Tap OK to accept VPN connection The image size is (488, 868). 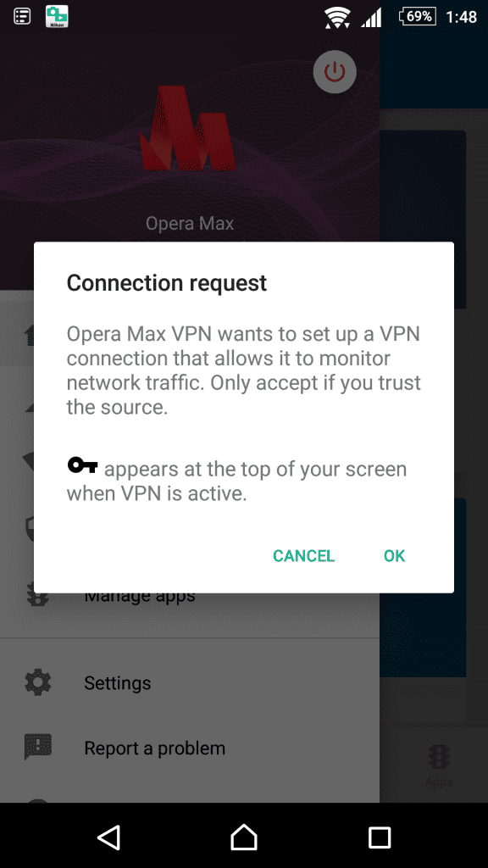click(395, 556)
